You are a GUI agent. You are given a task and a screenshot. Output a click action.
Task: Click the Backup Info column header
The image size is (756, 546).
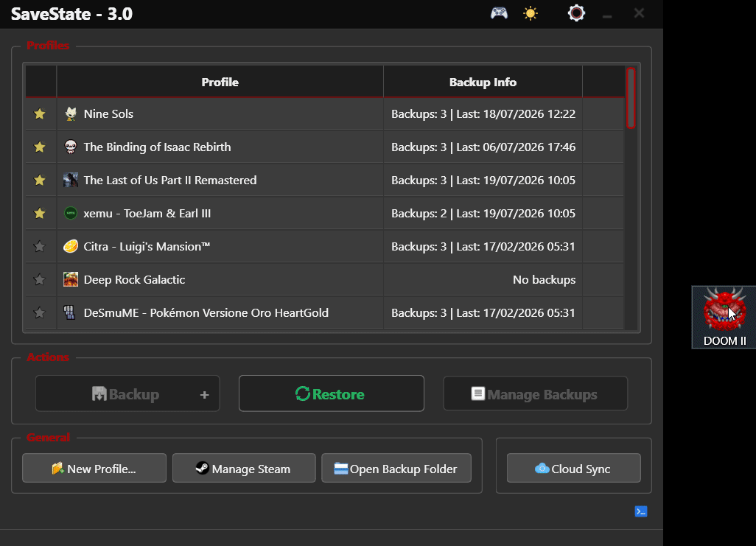483,82
